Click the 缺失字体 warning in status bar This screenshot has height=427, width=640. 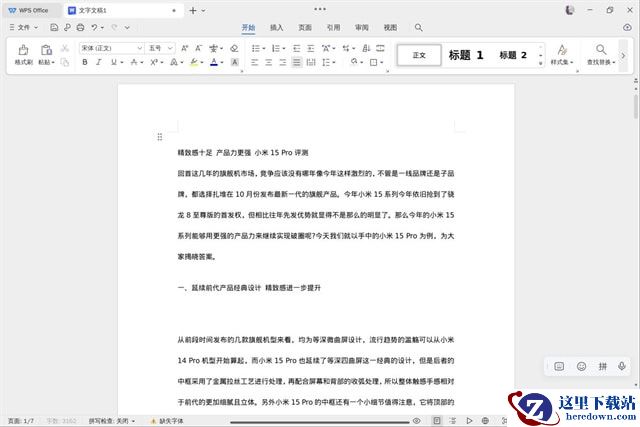[167, 420]
